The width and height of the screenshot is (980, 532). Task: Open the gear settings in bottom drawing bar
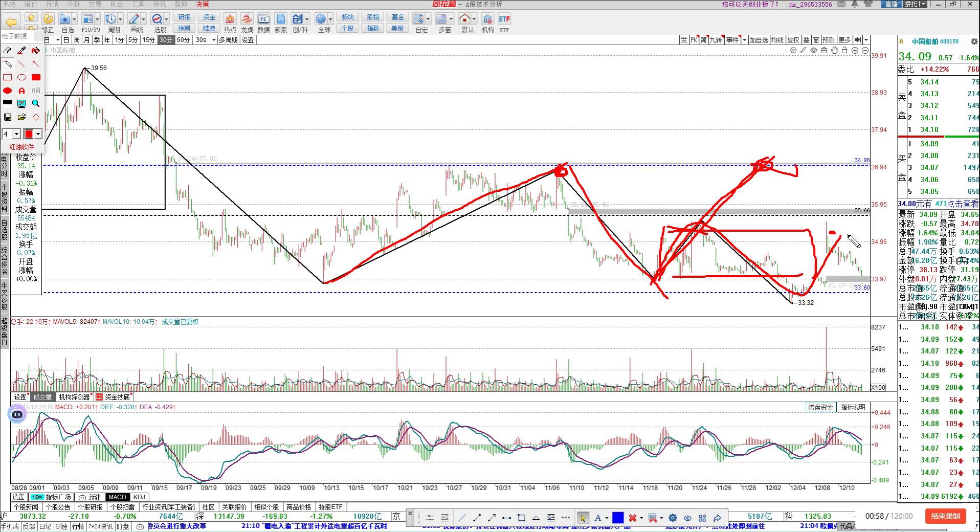pos(673,518)
